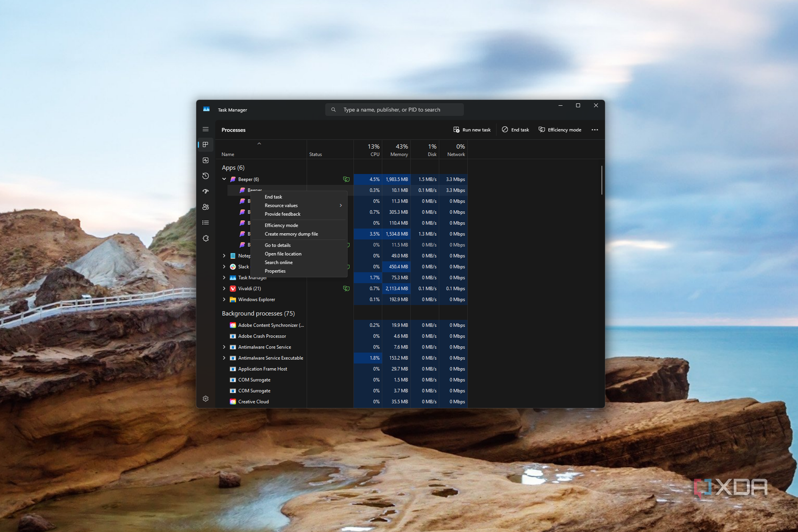Click the efficiency leaf icon beside Vivaldi

tap(346, 288)
